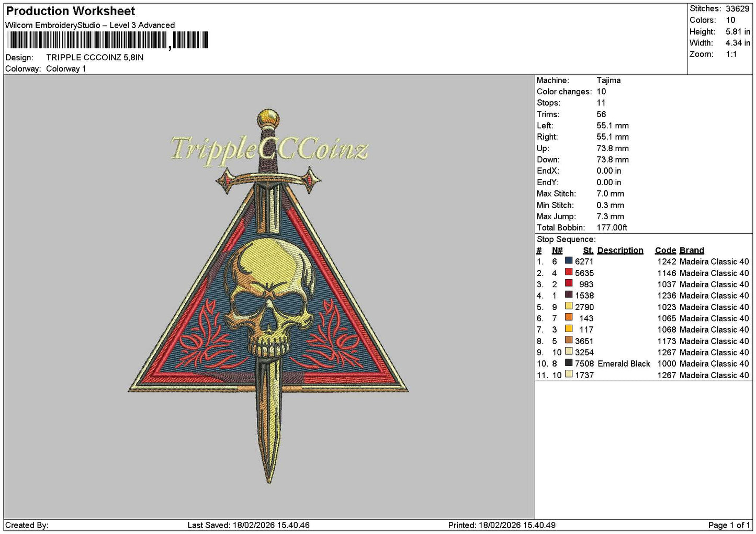Click the stitch count 143
The height and width of the screenshot is (534, 756).
pyautogui.click(x=586, y=319)
